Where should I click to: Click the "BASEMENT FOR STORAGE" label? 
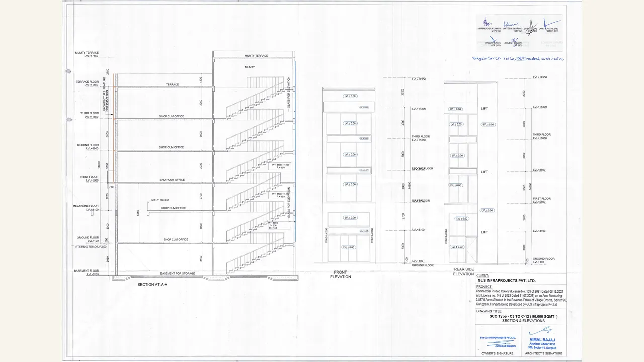(177, 274)
